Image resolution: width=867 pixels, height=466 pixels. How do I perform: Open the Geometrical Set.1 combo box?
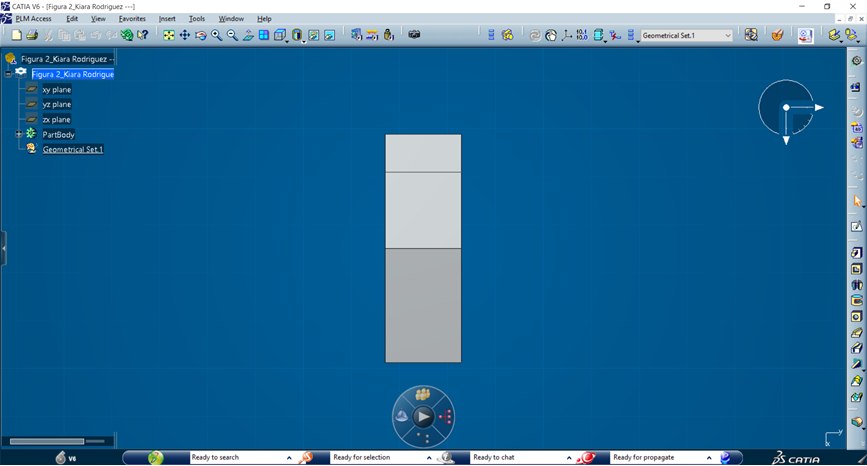pyautogui.click(x=687, y=35)
